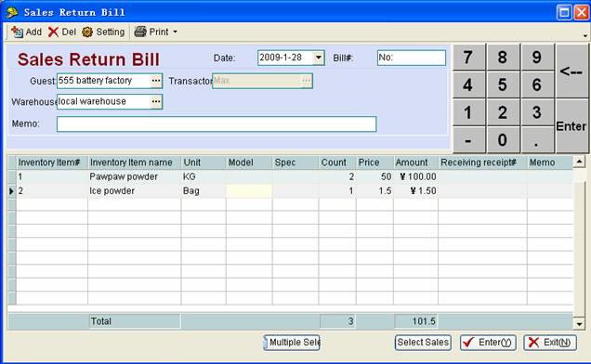Click the Add toolbar button

tap(26, 32)
